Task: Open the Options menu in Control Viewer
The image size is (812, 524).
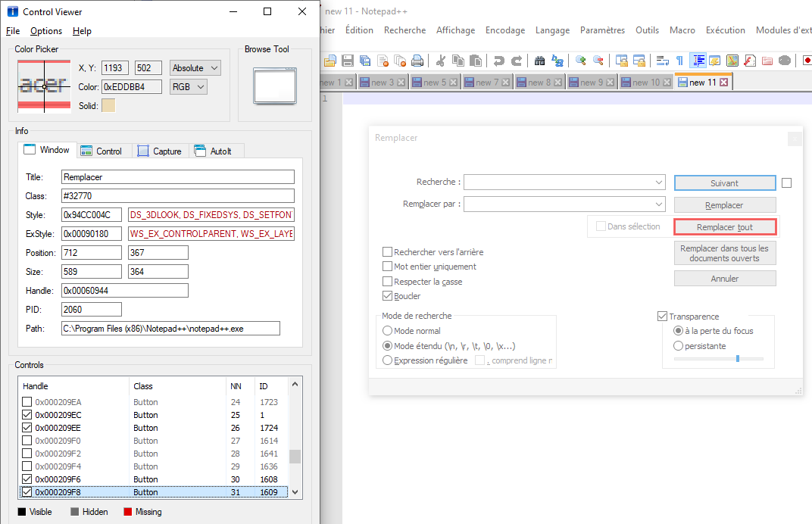Action: (46, 31)
